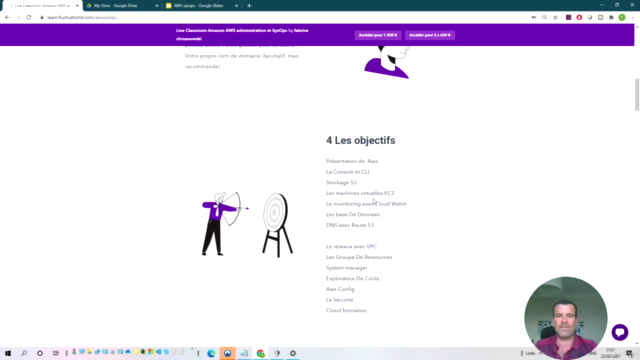Click "Les machines virtuelles EC2" line
Viewport: 640px width, 360px height.
click(x=360, y=193)
